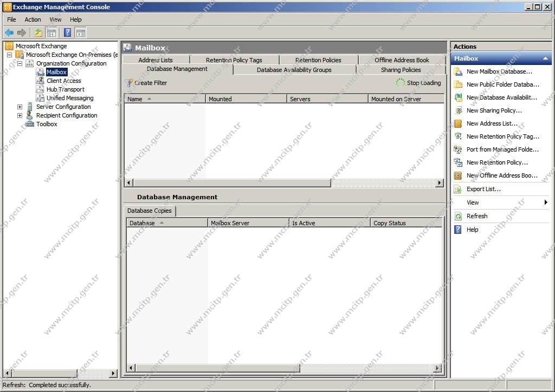The height and width of the screenshot is (392, 555).
Task: Click Database Copies horizontal scrollbar left arrow
Action: (131, 368)
